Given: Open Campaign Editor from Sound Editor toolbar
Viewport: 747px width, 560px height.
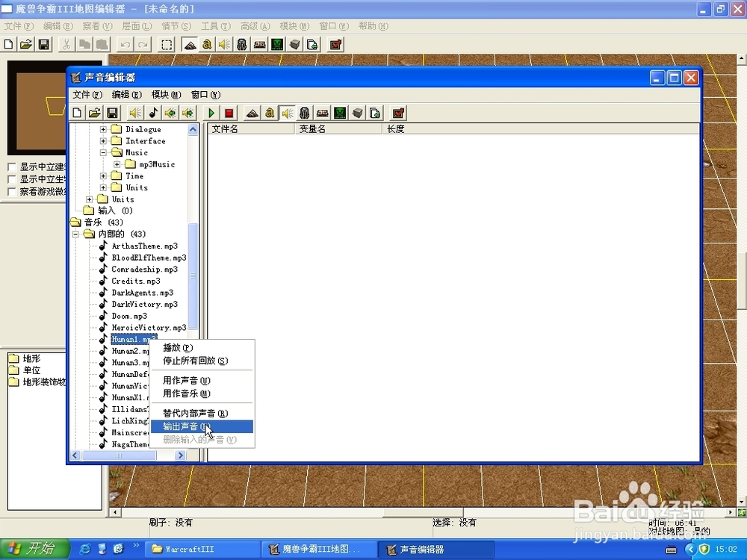Looking at the screenshot, I should (322, 113).
